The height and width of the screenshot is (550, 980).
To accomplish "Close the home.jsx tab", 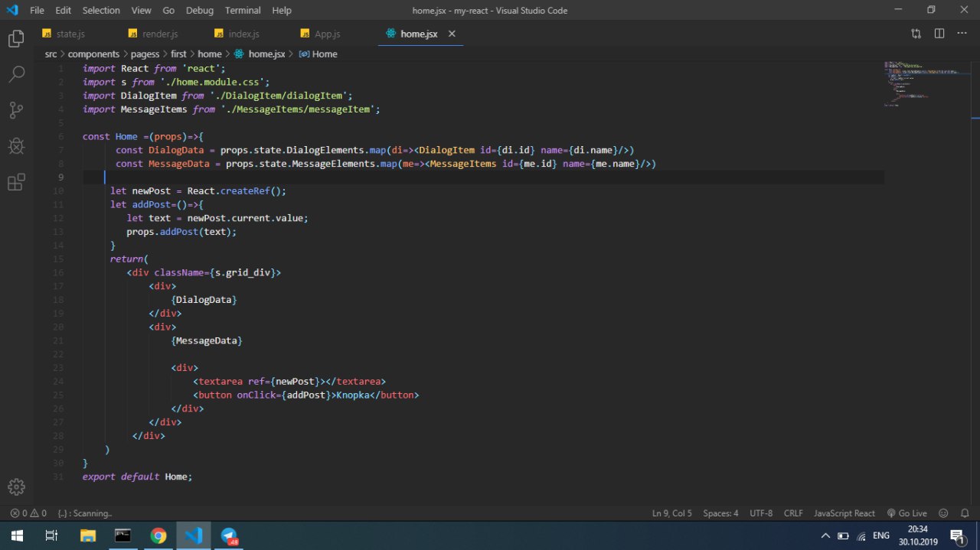I will (x=452, y=34).
